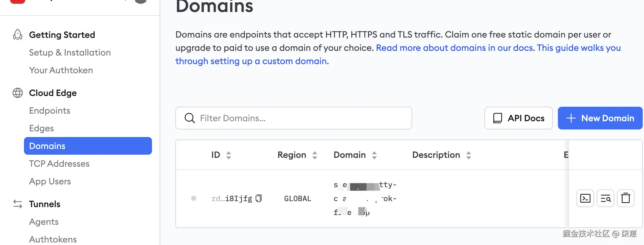Sort the table by ID column
Image resolution: width=644 pixels, height=245 pixels.
coord(229,155)
